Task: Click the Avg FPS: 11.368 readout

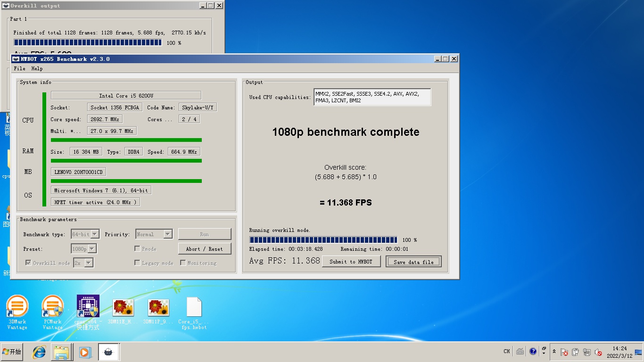Action: coord(285,261)
